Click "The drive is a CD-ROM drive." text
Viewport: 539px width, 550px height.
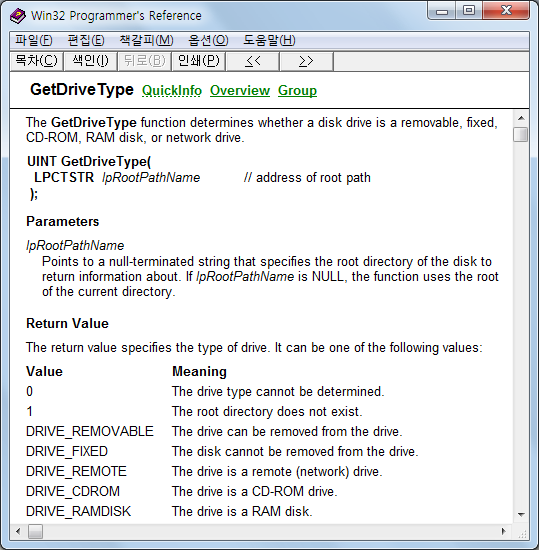(255, 491)
